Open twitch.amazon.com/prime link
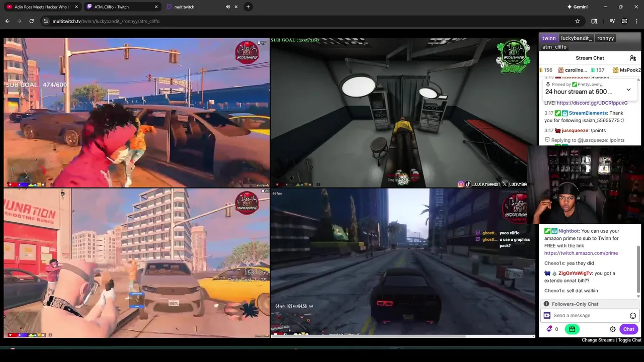This screenshot has width=644, height=362. click(581, 253)
